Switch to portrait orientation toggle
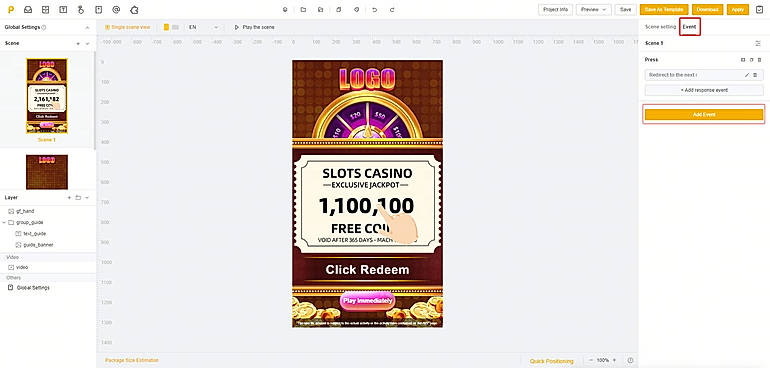Viewport: 770px width, 368px height. pos(166,27)
